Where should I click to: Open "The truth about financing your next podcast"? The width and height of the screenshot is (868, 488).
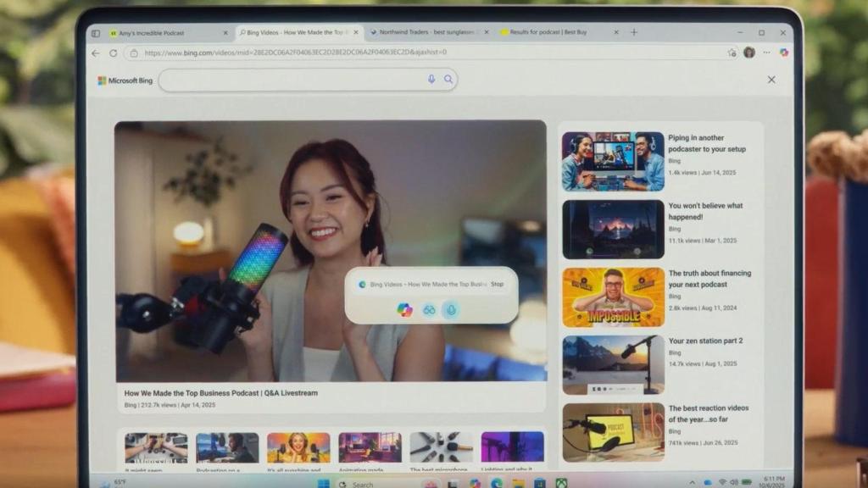click(x=613, y=297)
